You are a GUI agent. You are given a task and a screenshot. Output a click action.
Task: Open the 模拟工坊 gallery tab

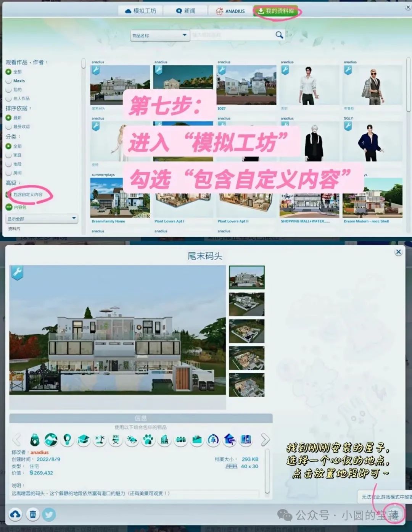point(140,11)
